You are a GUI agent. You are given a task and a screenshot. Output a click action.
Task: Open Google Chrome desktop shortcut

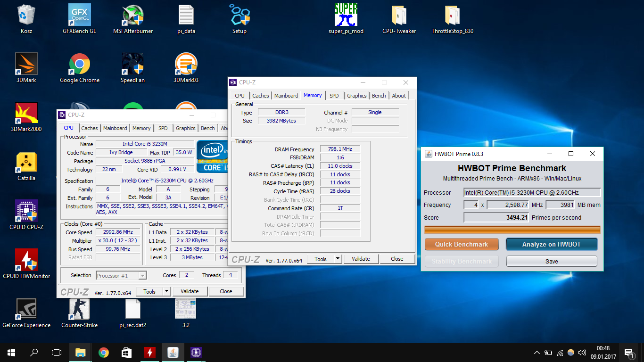80,68
